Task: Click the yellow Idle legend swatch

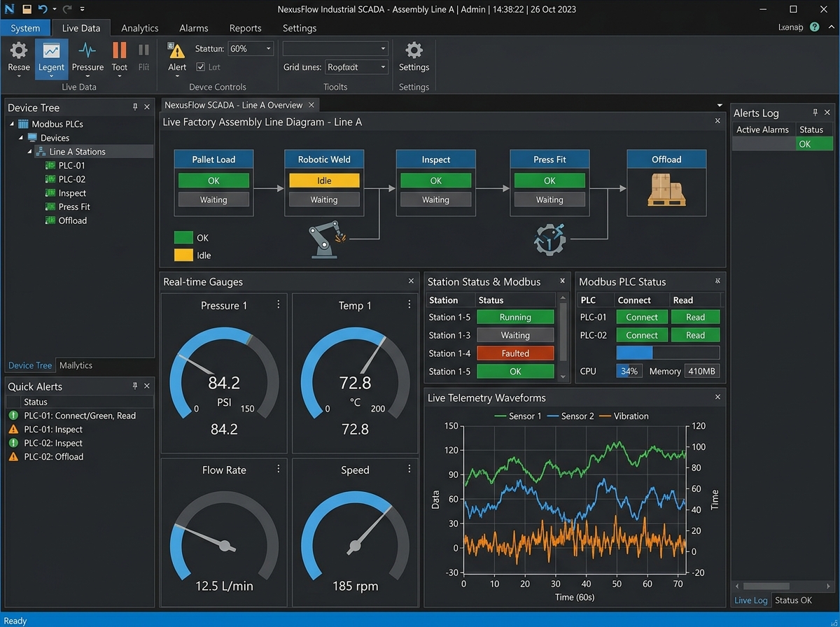Action: coord(183,255)
